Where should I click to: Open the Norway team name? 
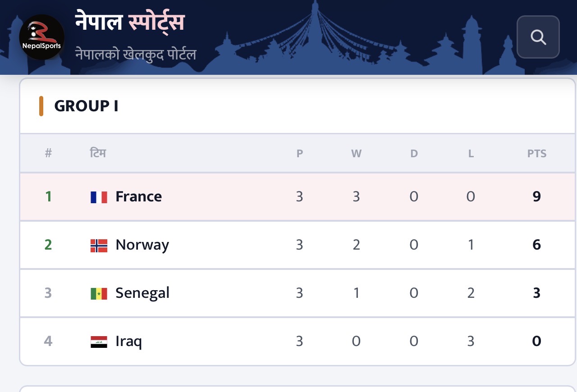142,245
